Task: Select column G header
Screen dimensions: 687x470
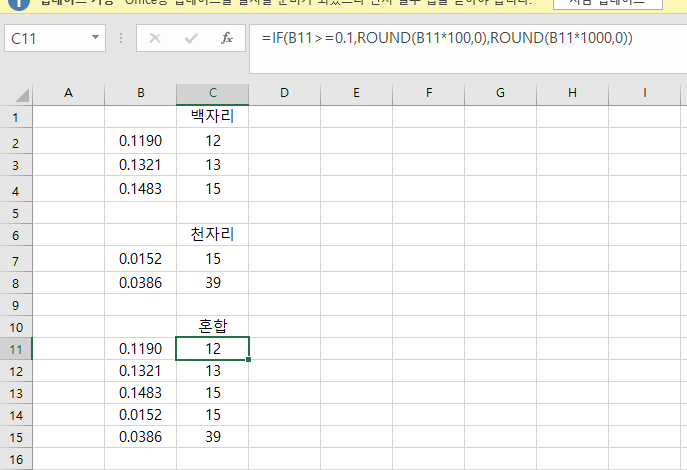Action: 500,93
